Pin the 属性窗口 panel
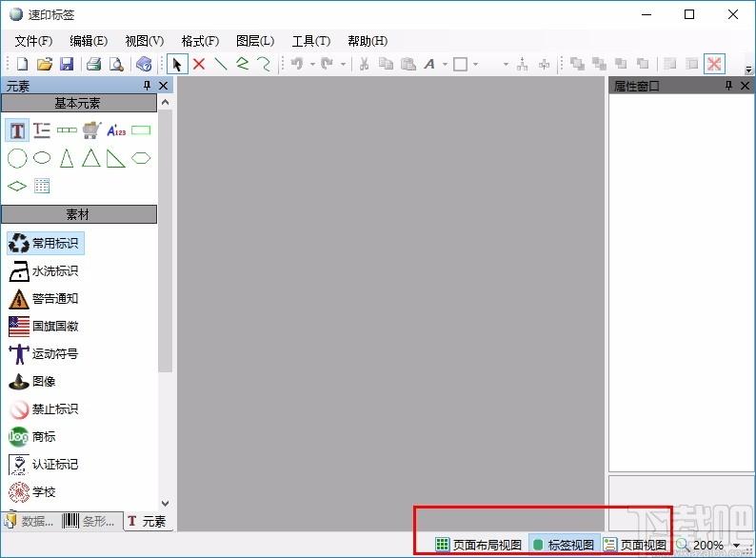 coord(728,86)
